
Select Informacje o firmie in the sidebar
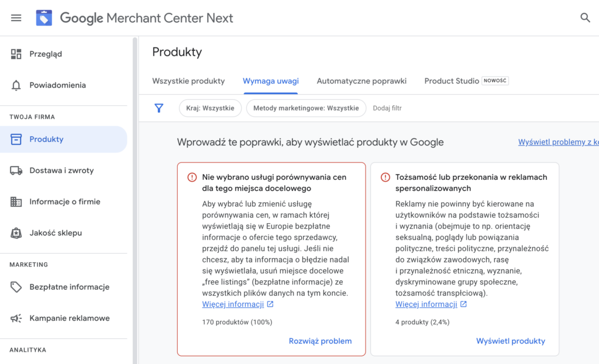[x=65, y=202]
